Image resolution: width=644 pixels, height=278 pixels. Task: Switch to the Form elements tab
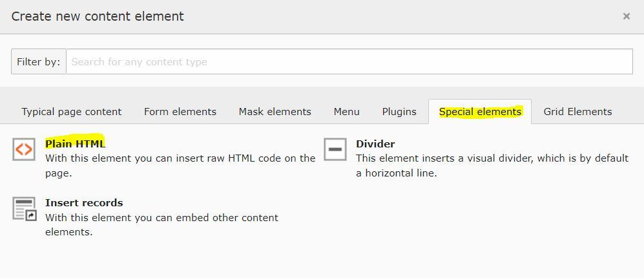coord(180,112)
